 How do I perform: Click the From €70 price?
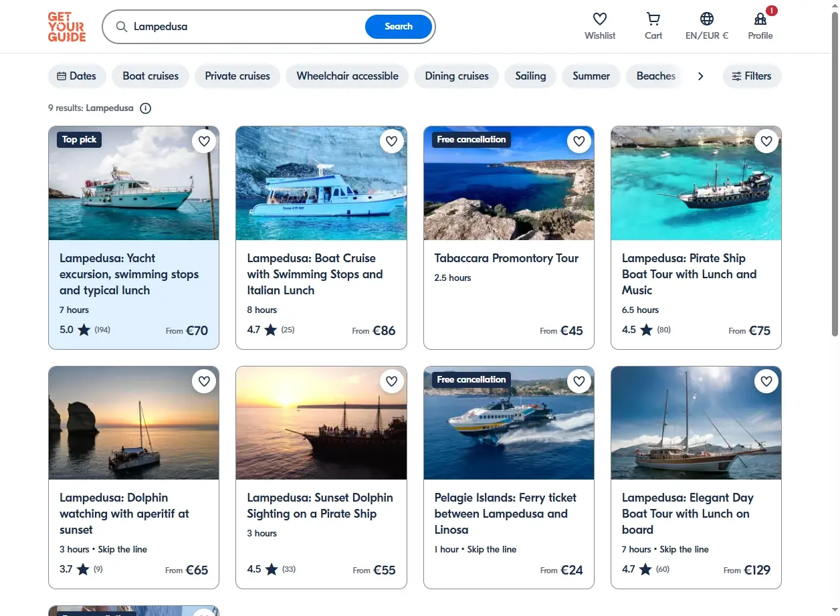pyautogui.click(x=187, y=330)
